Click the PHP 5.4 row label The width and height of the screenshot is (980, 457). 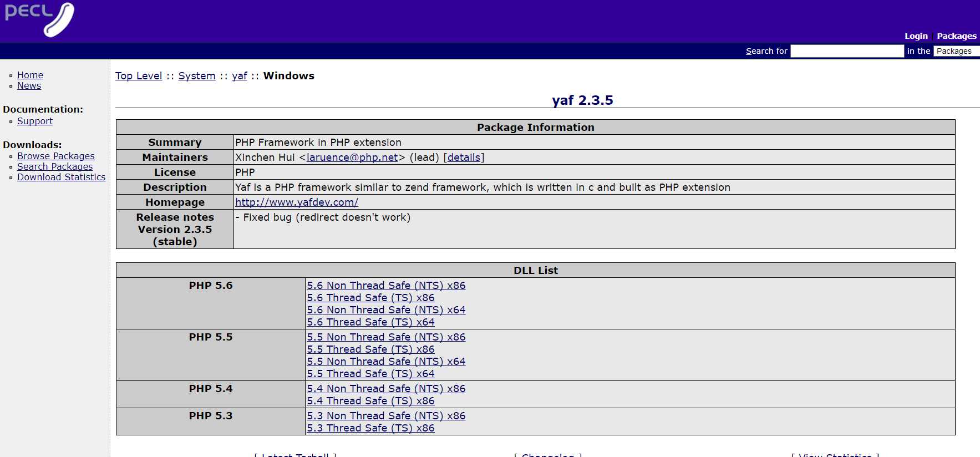tap(211, 389)
